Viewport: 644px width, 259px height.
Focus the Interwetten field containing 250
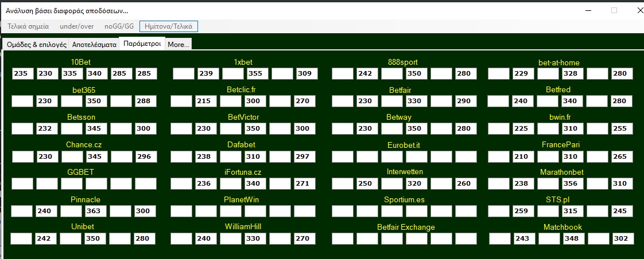tap(367, 183)
